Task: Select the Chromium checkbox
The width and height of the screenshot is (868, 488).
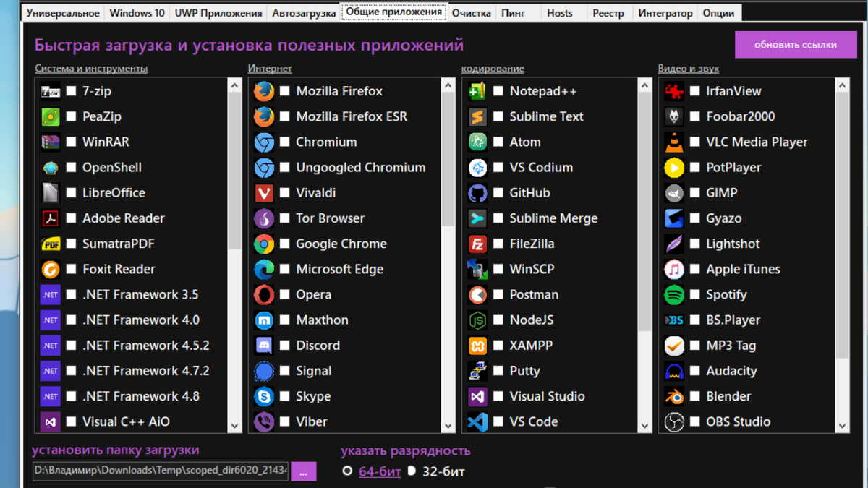Action: coord(285,142)
